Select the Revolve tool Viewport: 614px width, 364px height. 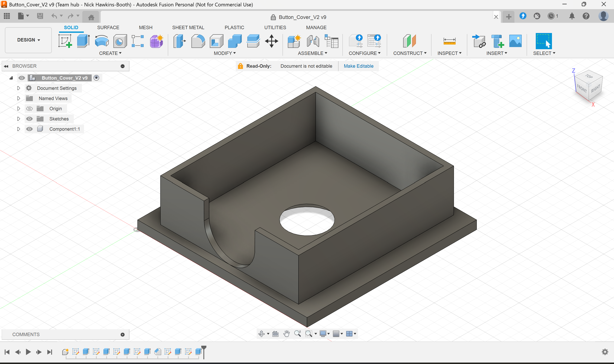click(x=102, y=41)
